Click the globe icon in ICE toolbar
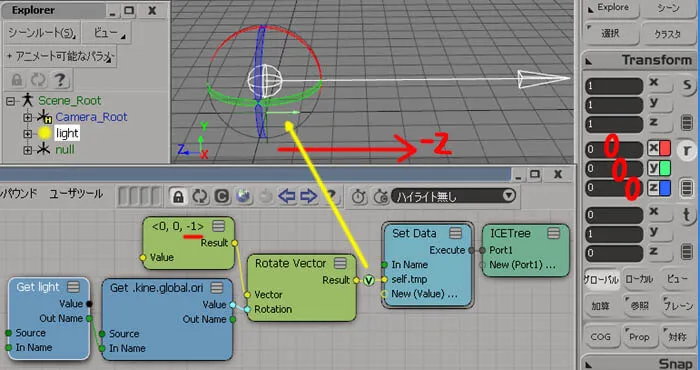The width and height of the screenshot is (700, 370). pyautogui.click(x=244, y=196)
